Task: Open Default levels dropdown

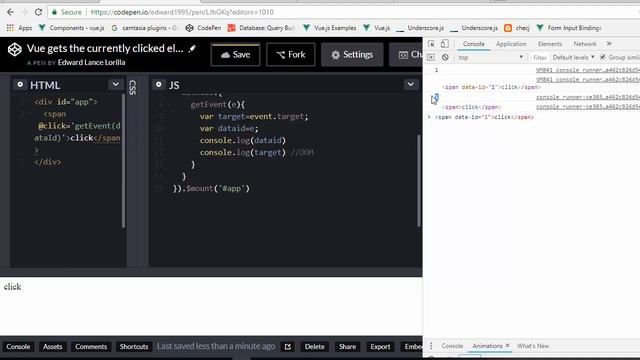Action: coord(573,58)
